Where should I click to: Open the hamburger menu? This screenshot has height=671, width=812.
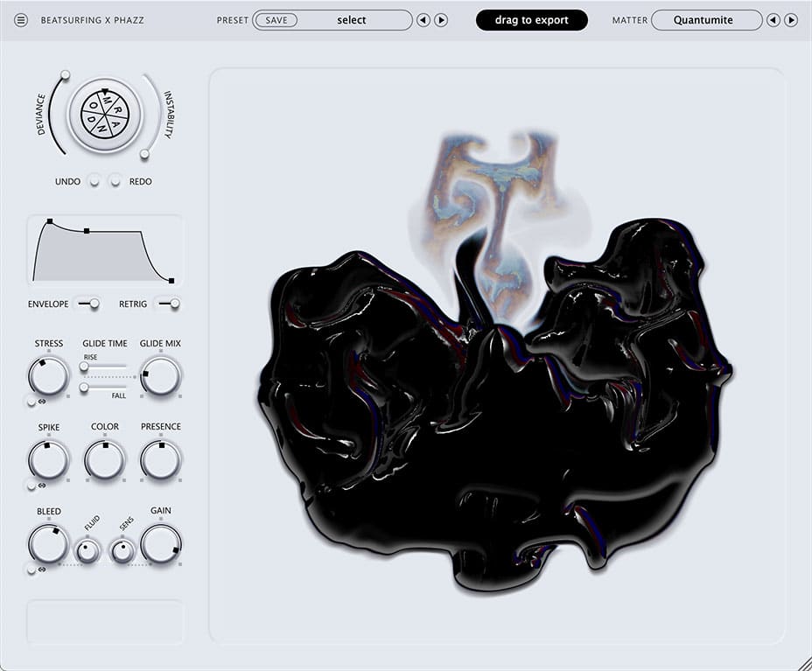coord(22,19)
